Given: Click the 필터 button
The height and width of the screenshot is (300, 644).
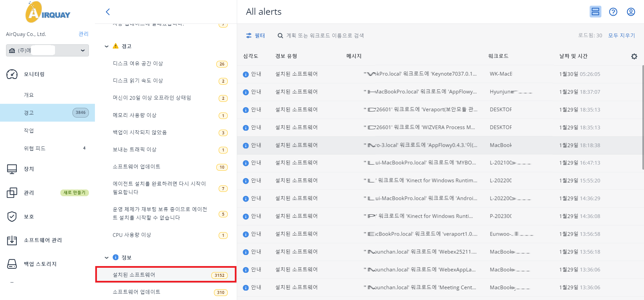Looking at the screenshot, I should pos(256,36).
